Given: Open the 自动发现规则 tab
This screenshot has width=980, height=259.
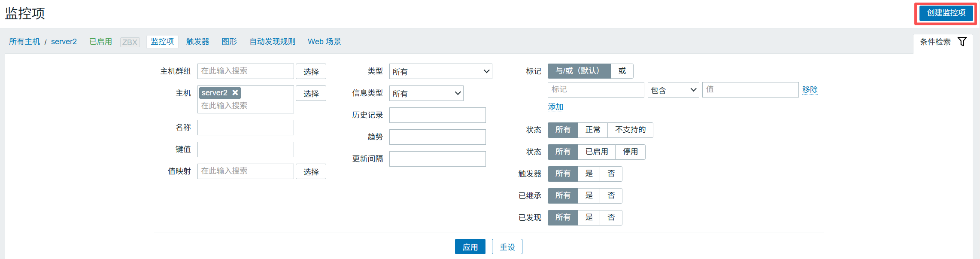Looking at the screenshot, I should pyautogui.click(x=273, y=42).
